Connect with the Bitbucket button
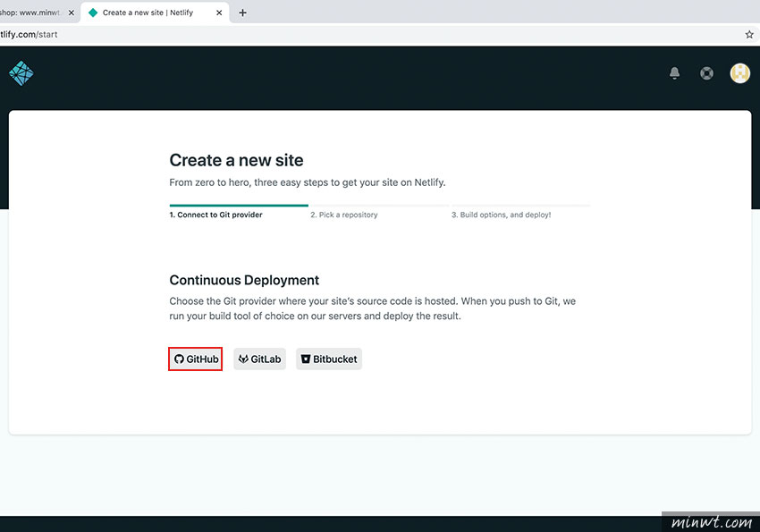This screenshot has width=760, height=532. pos(329,359)
